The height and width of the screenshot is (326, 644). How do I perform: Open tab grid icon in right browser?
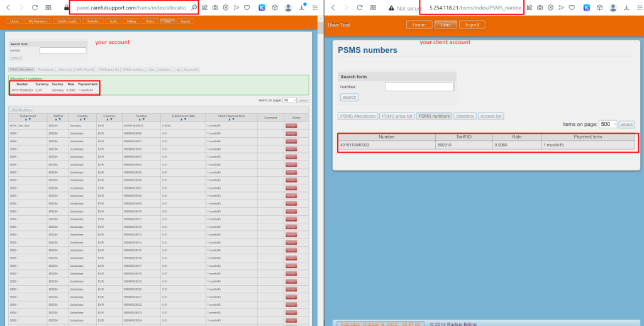coord(371,8)
